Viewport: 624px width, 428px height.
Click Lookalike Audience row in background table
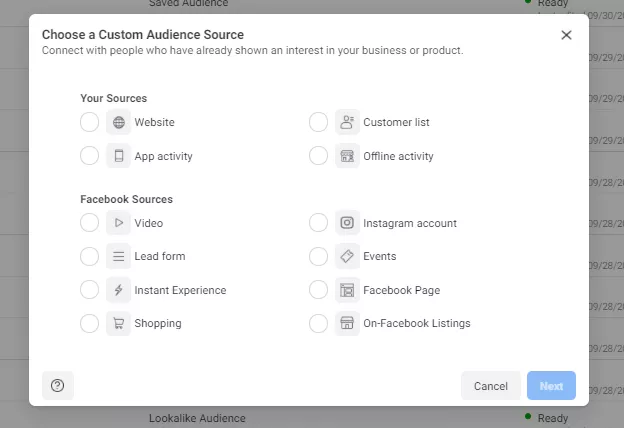(197, 418)
